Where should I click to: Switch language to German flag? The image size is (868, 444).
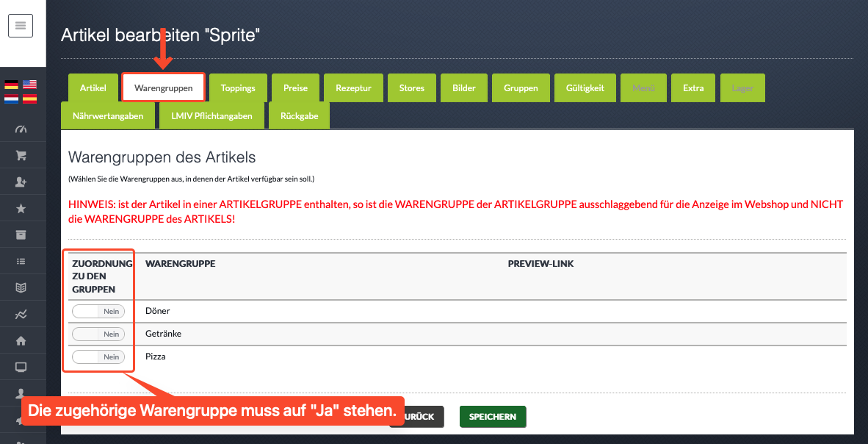[x=12, y=85]
